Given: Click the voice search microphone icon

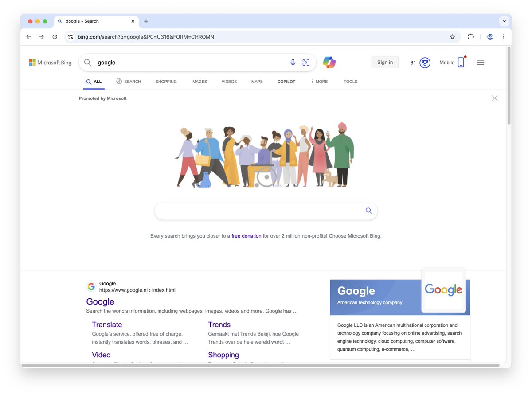Looking at the screenshot, I should pos(293,62).
